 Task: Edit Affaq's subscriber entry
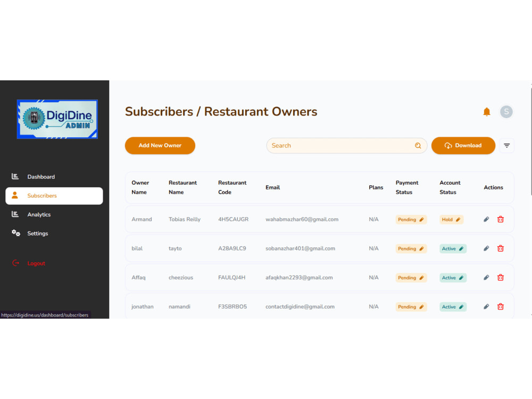click(486, 278)
